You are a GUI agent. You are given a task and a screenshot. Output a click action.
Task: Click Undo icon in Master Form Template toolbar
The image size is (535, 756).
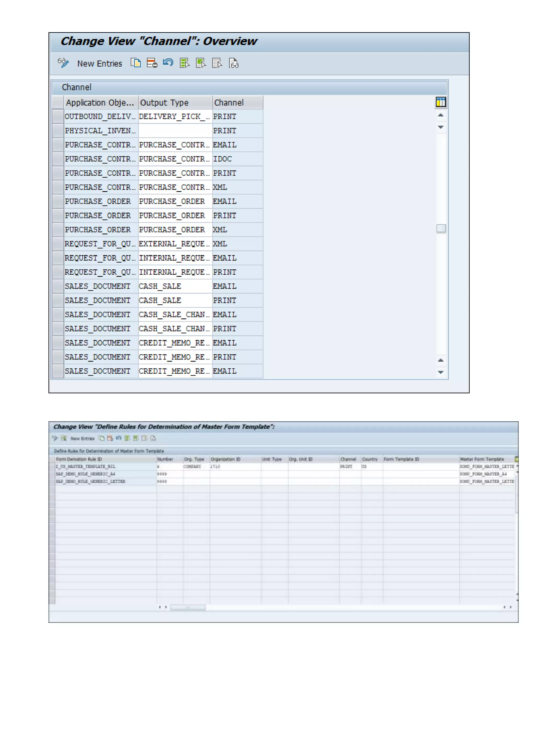click(x=119, y=438)
